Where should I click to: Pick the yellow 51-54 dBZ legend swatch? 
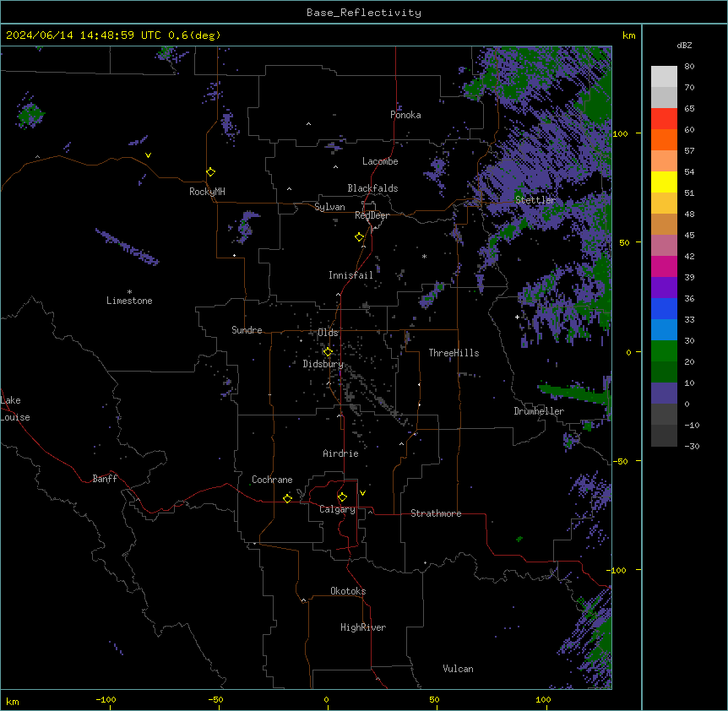coord(664,182)
